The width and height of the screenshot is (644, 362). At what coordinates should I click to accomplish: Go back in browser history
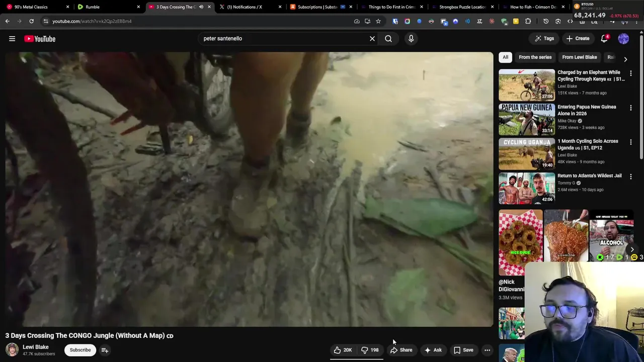tap(7, 21)
